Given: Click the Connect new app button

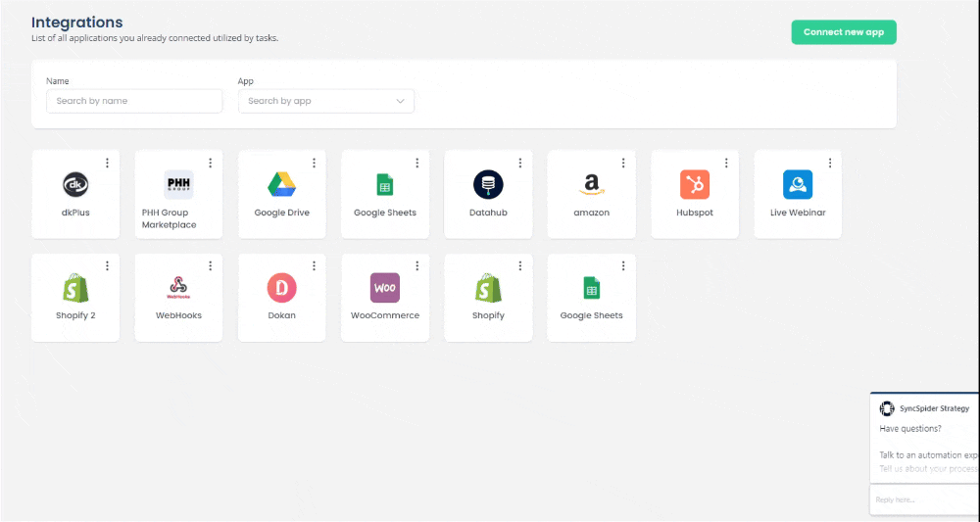Looking at the screenshot, I should (844, 32).
